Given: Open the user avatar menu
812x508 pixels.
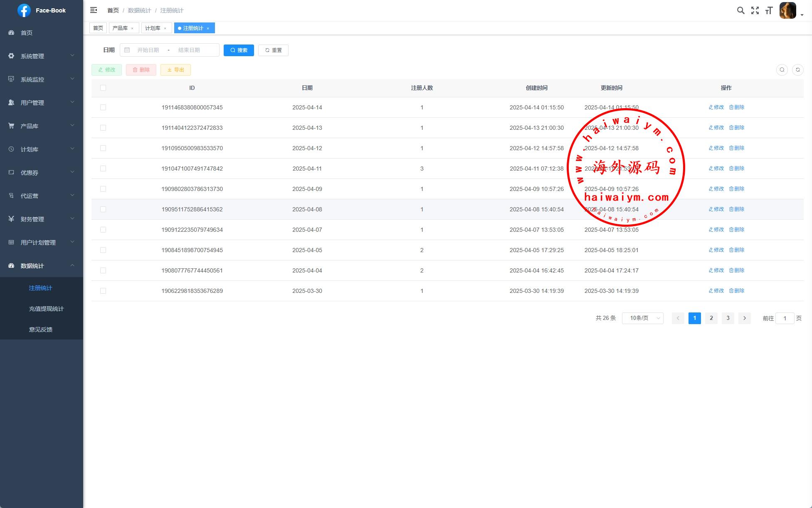Looking at the screenshot, I should coord(788,10).
